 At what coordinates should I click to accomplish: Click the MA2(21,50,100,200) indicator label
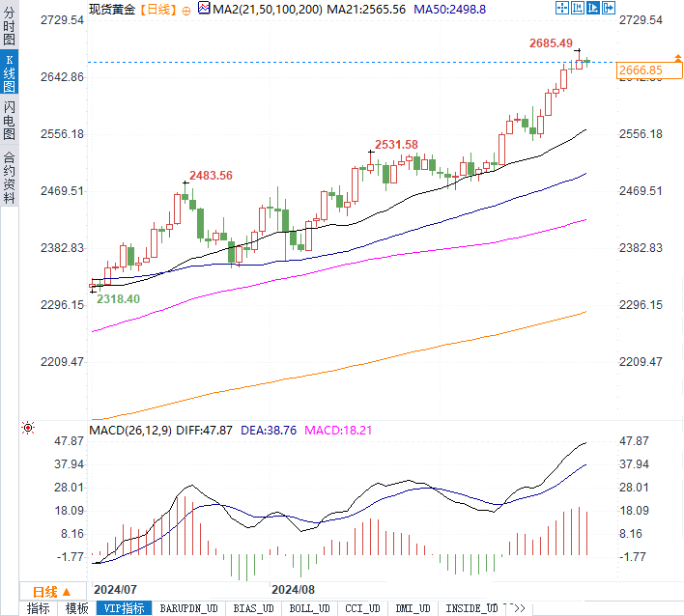(x=267, y=9)
